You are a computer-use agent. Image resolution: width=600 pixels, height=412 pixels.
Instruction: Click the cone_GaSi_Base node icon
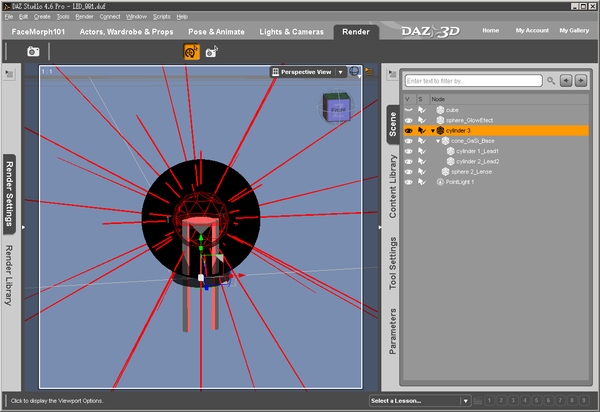pos(445,141)
